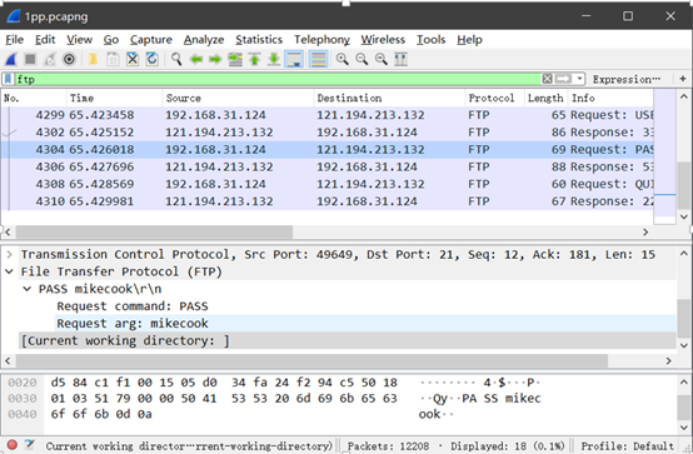693x454 pixels.
Task: Go back in packet history arrow
Action: [196, 59]
